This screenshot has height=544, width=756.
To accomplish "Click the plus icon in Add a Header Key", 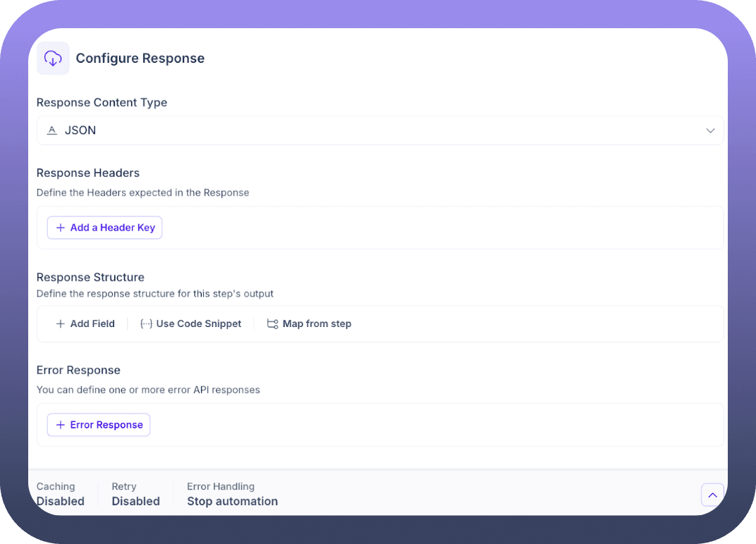I will (x=61, y=228).
